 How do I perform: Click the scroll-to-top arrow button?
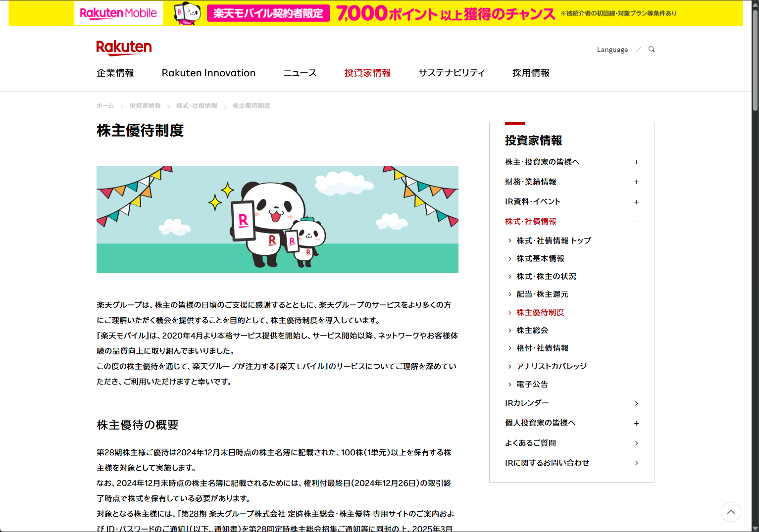click(731, 512)
